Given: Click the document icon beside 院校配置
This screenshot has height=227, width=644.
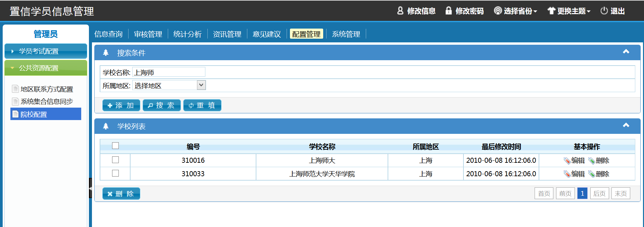Looking at the screenshot, I should click(15, 114).
